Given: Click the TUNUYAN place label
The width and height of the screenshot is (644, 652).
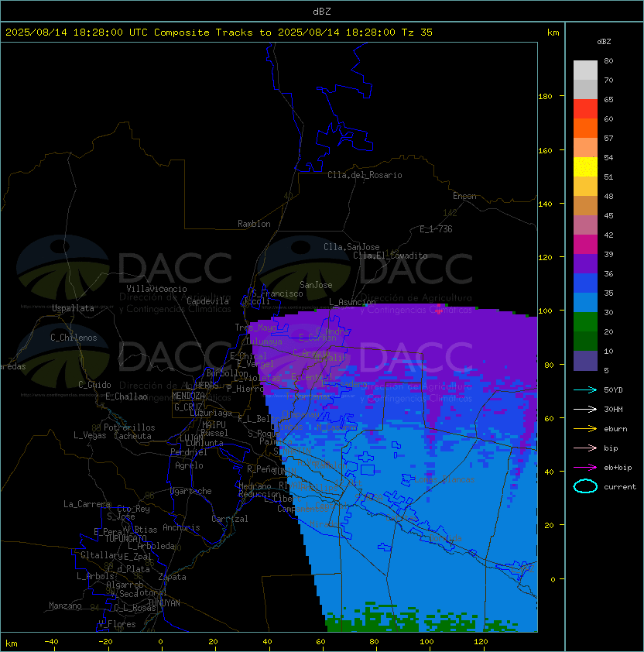Looking at the screenshot, I should 164,603.
